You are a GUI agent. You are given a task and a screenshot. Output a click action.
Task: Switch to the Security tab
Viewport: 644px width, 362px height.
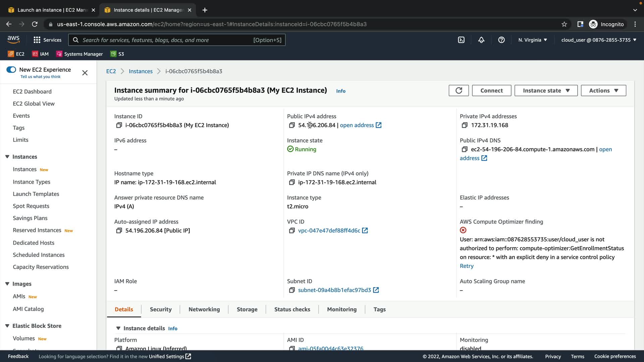click(161, 309)
